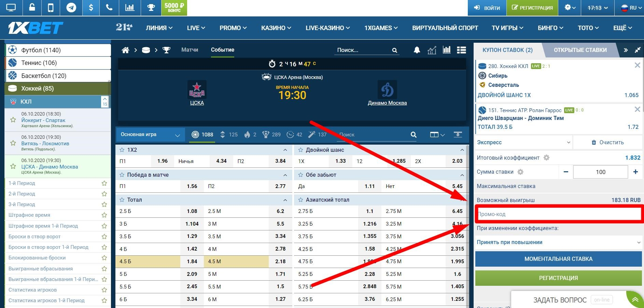The width and height of the screenshot is (644, 308).
Task: Favorite the 1X2 market star
Action: [x=122, y=150]
